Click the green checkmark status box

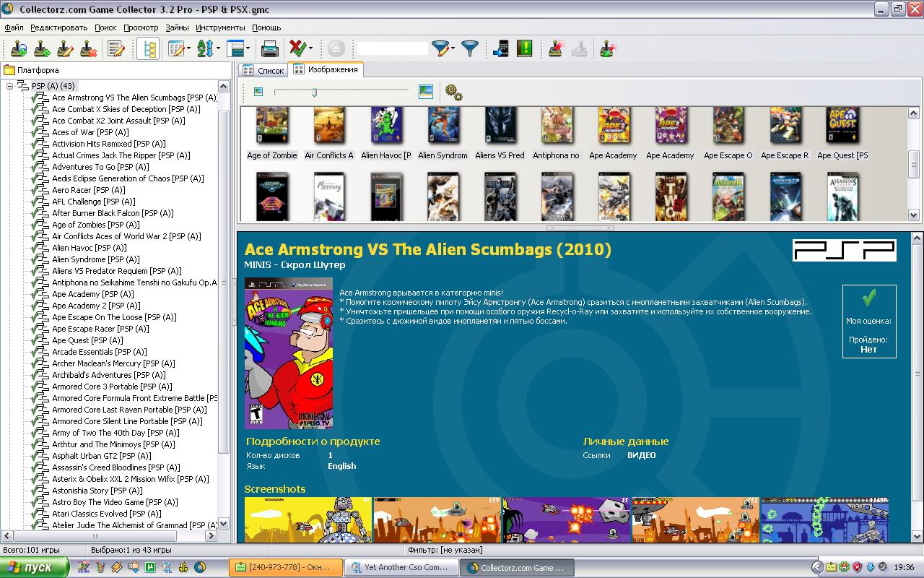coord(869,321)
